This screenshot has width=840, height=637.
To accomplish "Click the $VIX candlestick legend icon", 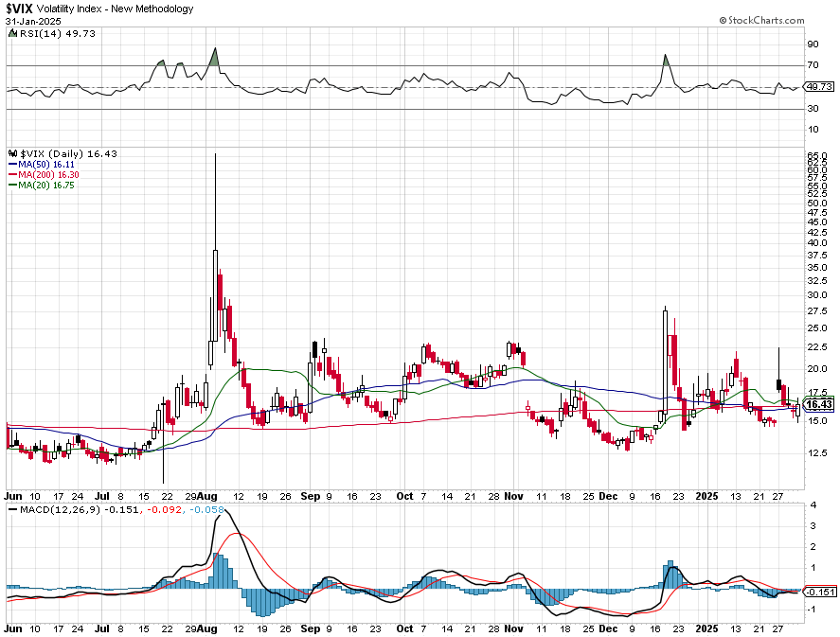I will pyautogui.click(x=13, y=153).
